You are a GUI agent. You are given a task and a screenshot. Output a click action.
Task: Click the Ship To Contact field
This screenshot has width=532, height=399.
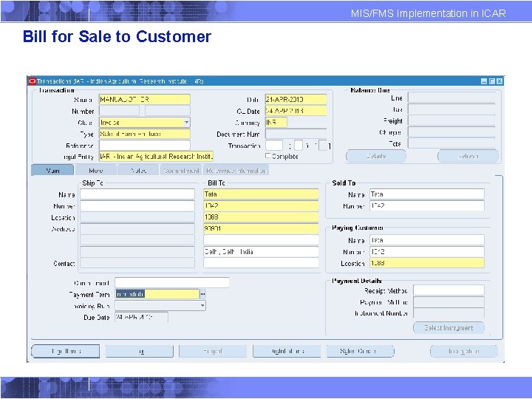click(137, 263)
